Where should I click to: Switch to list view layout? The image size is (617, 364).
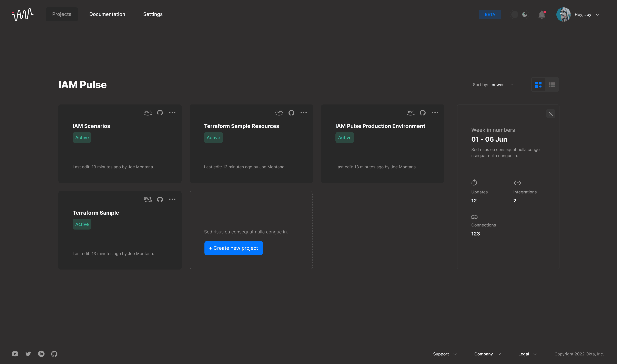tap(552, 85)
